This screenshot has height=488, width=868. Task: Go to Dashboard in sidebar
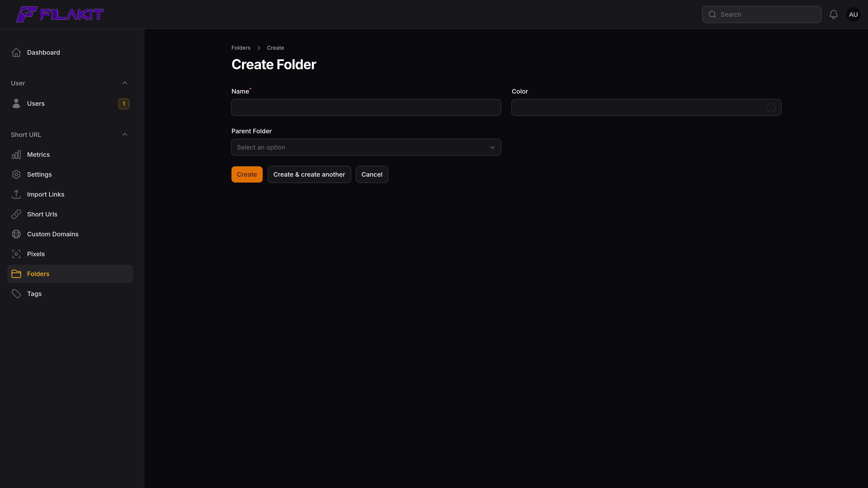70,53
